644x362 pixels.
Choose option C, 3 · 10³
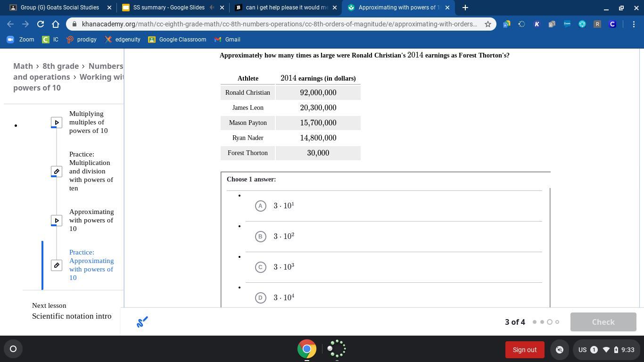pos(260,267)
